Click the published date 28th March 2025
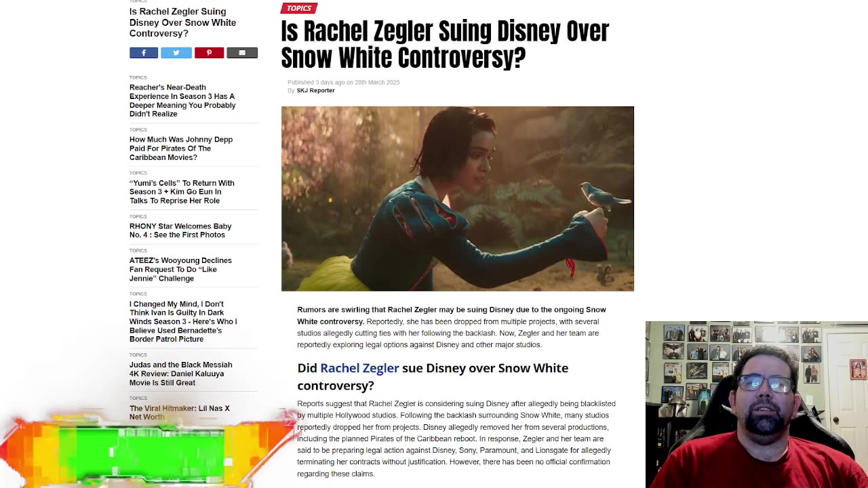The height and width of the screenshot is (488, 868). 377,82
